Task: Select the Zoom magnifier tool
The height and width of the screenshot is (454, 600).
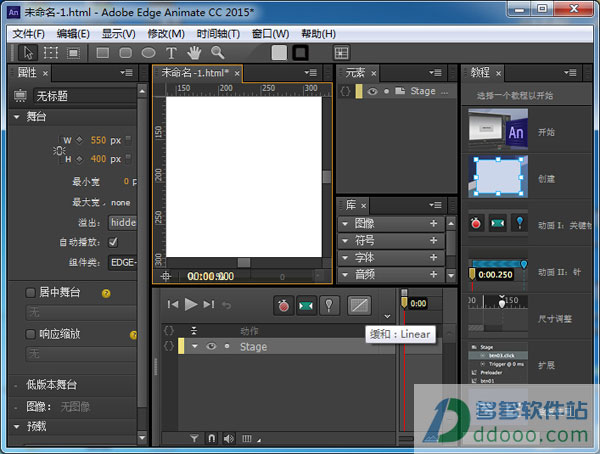Action: pyautogui.click(x=218, y=53)
